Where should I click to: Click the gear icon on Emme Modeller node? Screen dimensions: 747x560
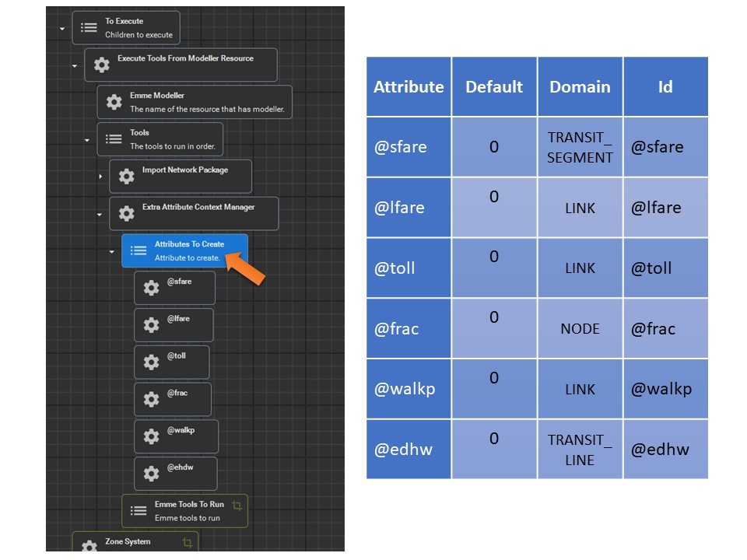[x=114, y=102]
